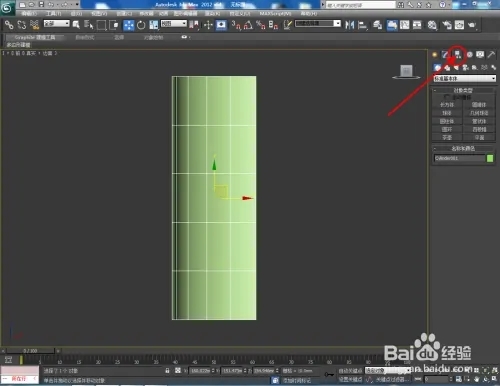This screenshot has height=386, width=500.
Task: Open the Layer Manager
Action: click(377, 25)
